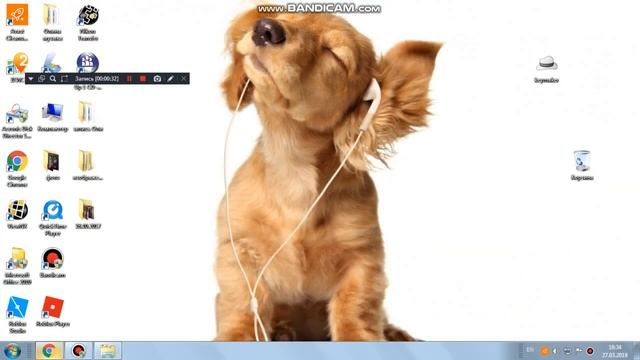Open the Google Chrome desktop shortcut

[x=17, y=169]
